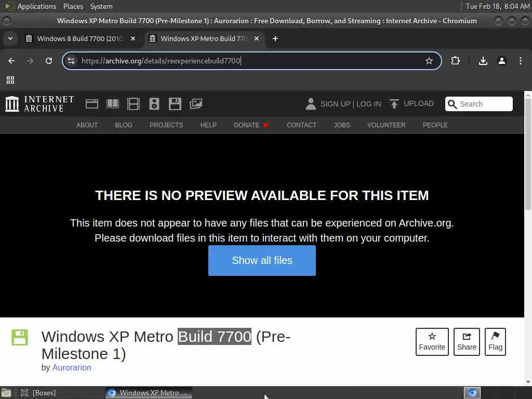Open the JOBS nav link

click(342, 125)
